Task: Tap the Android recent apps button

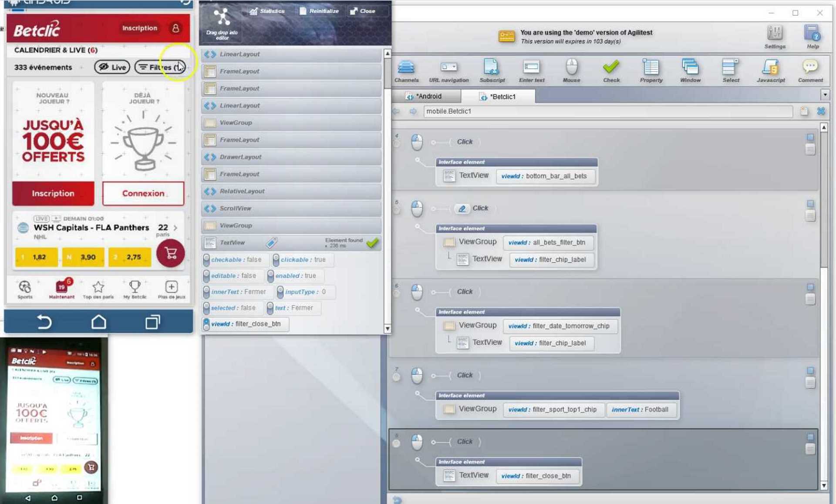Action: click(152, 322)
